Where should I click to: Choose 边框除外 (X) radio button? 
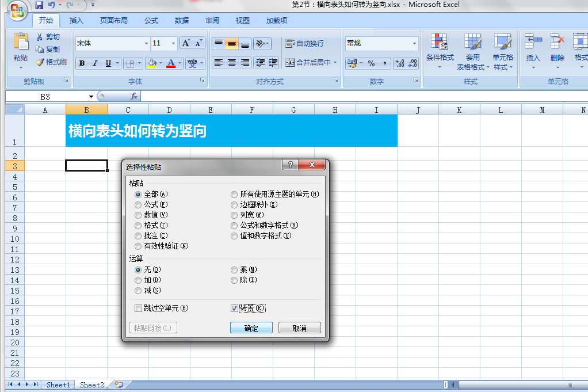[x=234, y=205]
